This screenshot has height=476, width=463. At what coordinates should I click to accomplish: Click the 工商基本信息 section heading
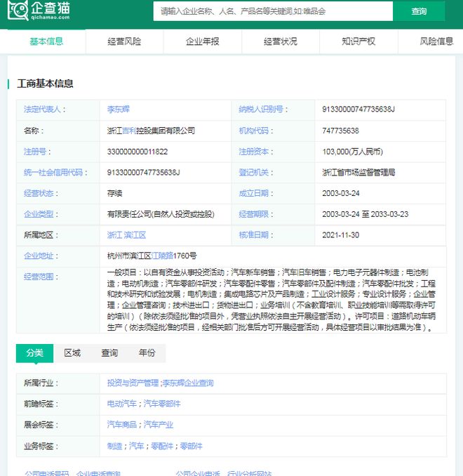(45, 84)
